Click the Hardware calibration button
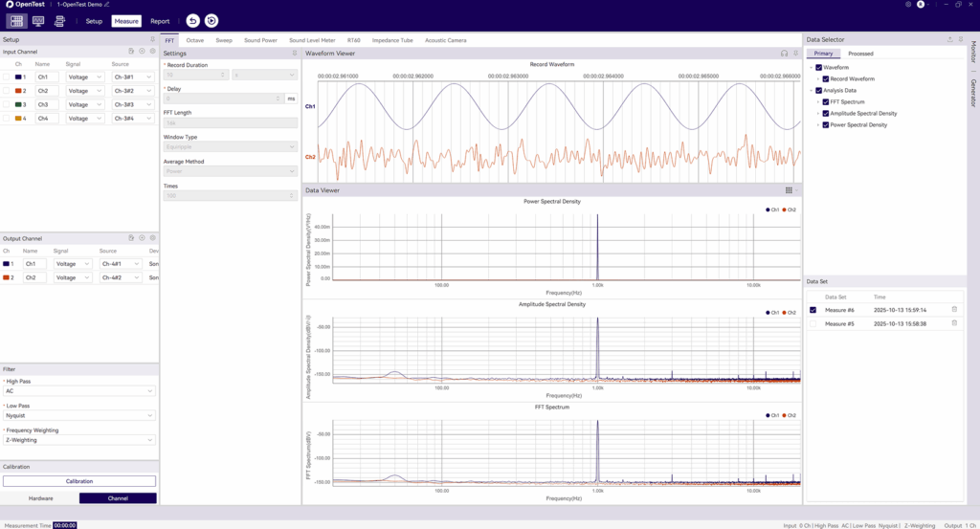This screenshot has width=980, height=529. pyautogui.click(x=40, y=498)
